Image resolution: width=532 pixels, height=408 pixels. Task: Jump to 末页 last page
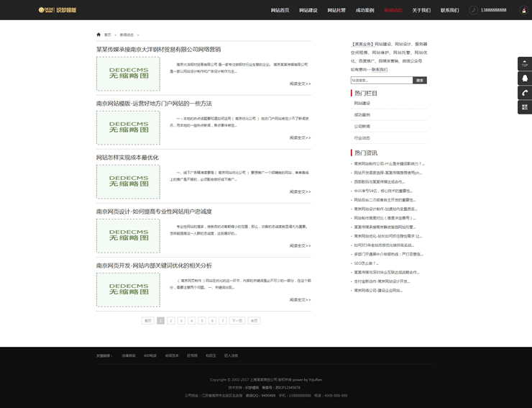coord(254,321)
